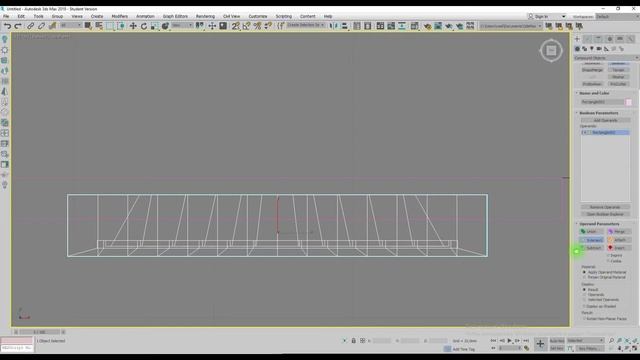This screenshot has width=640, height=360.
Task: Open the Sign In dropdown
Action: click(547, 17)
